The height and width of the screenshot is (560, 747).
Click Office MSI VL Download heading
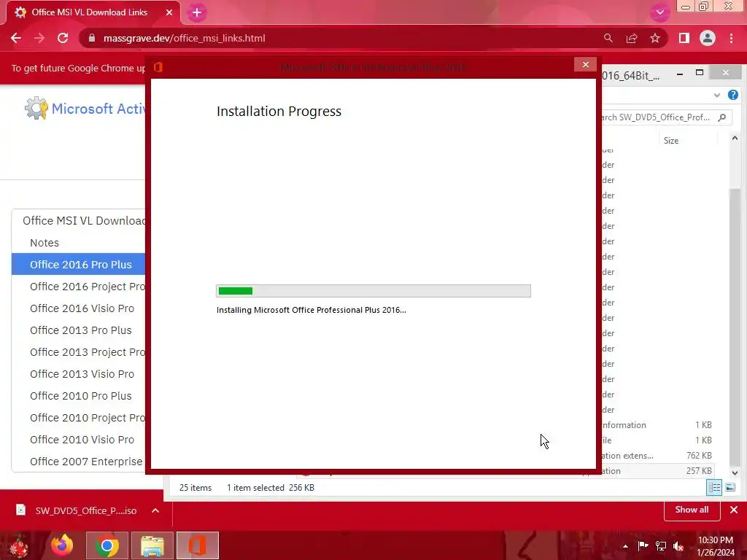(x=84, y=221)
